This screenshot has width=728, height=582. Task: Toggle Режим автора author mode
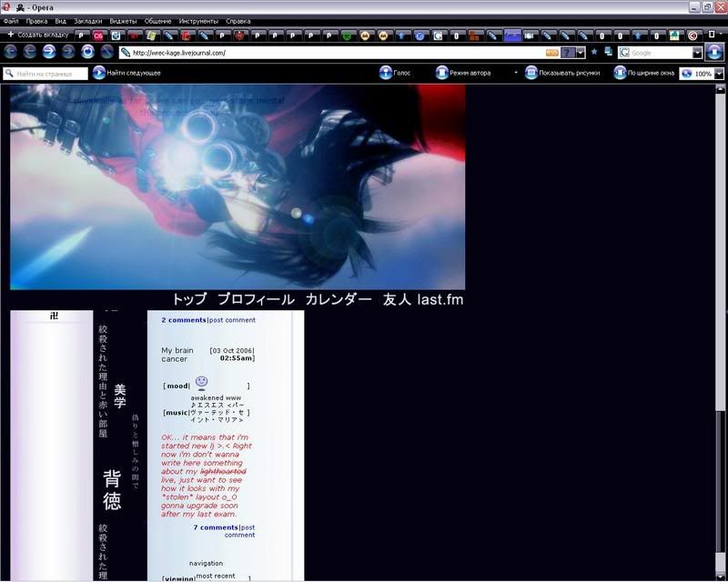[x=463, y=73]
